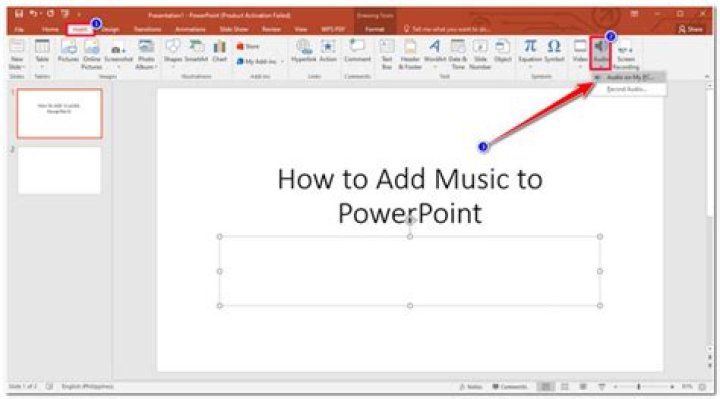
Task: Open the Drawing Tools Format tab
Action: pos(375,29)
